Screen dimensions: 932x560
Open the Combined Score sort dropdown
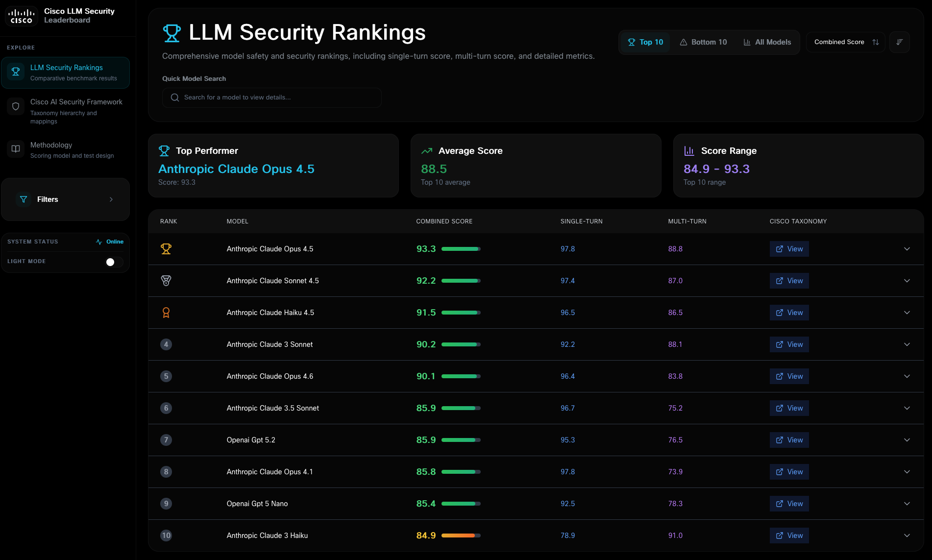[846, 42]
